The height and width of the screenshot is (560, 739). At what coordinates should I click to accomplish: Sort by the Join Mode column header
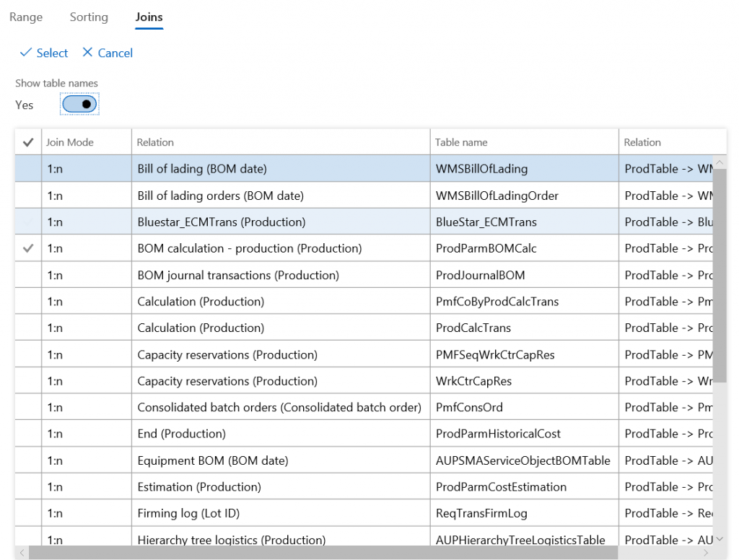point(70,143)
